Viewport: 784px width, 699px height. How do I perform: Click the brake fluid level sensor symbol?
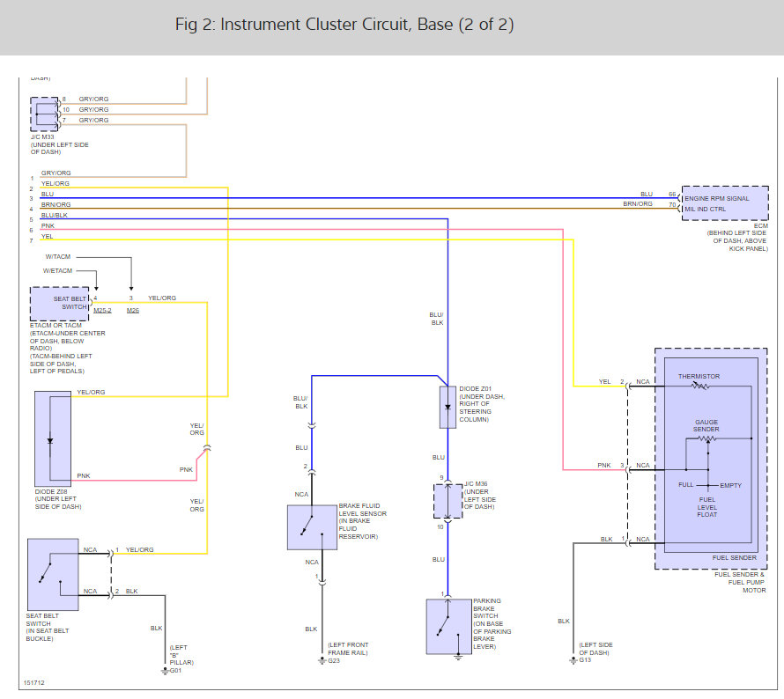click(x=312, y=527)
